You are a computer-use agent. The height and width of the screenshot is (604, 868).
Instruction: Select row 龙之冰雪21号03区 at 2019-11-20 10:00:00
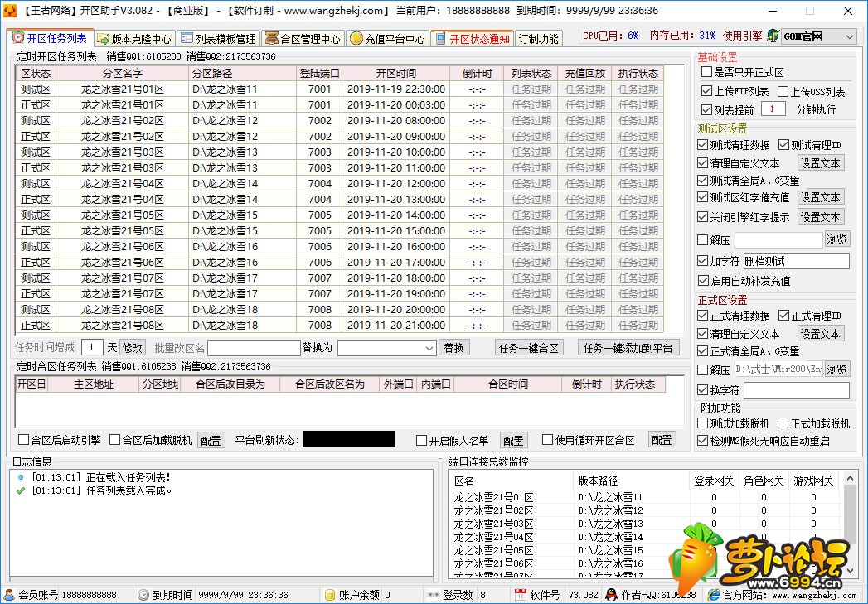point(340,152)
